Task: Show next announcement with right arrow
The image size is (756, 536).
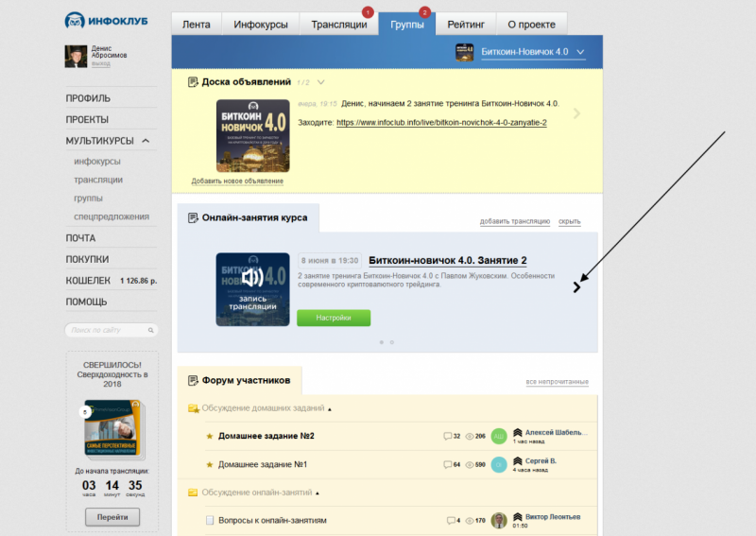Action: point(576,113)
